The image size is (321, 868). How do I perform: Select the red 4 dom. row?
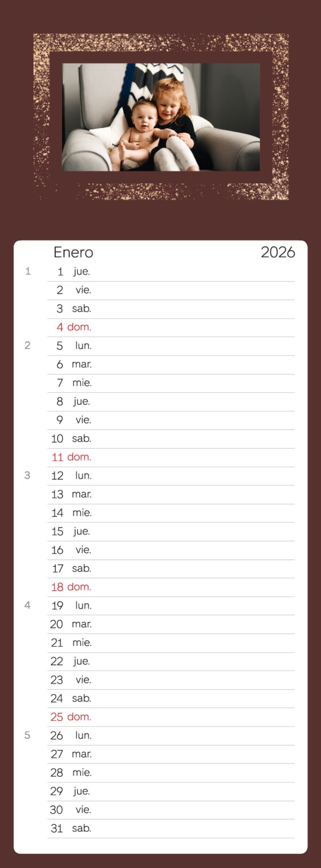171,327
